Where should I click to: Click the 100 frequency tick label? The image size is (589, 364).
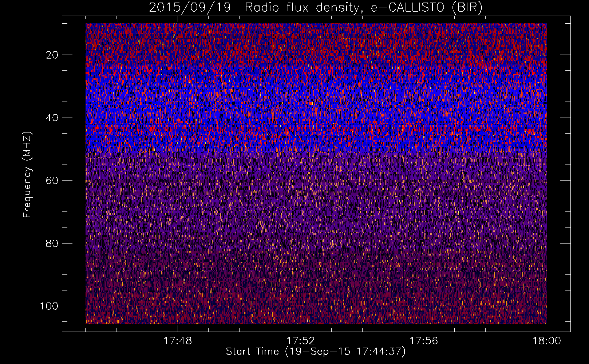tap(49, 306)
